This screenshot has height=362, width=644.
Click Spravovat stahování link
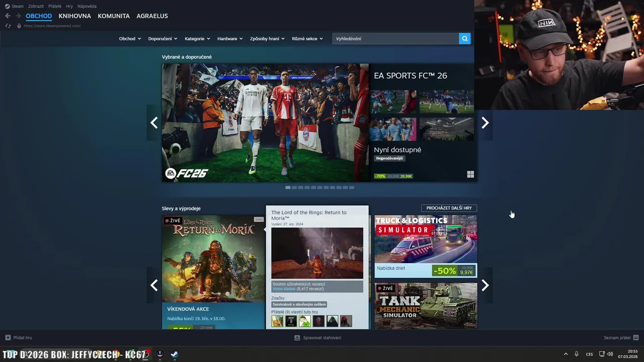pyautogui.click(x=322, y=337)
